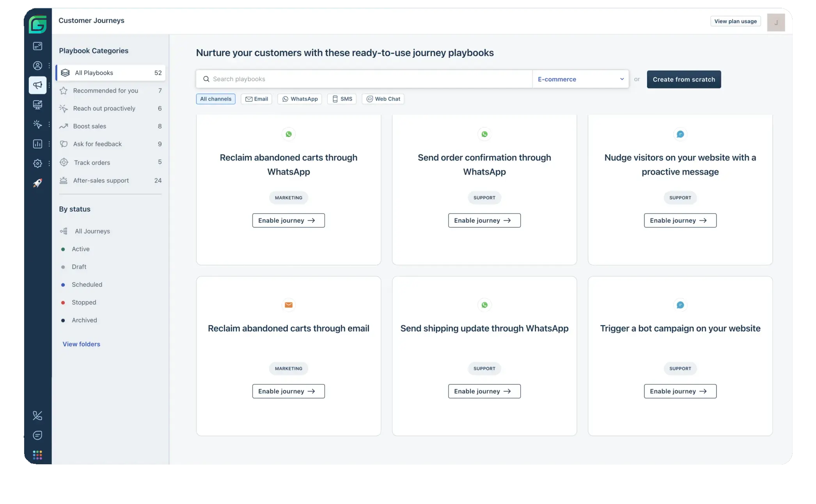816x504 pixels.
Task: Select After-sales support category
Action: pyautogui.click(x=111, y=180)
